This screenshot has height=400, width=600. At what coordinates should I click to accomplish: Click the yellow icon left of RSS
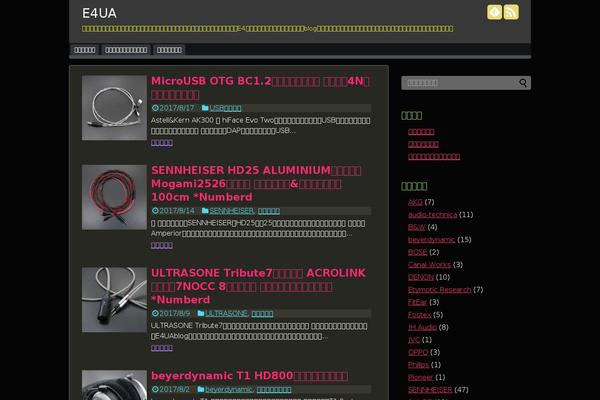click(x=494, y=12)
